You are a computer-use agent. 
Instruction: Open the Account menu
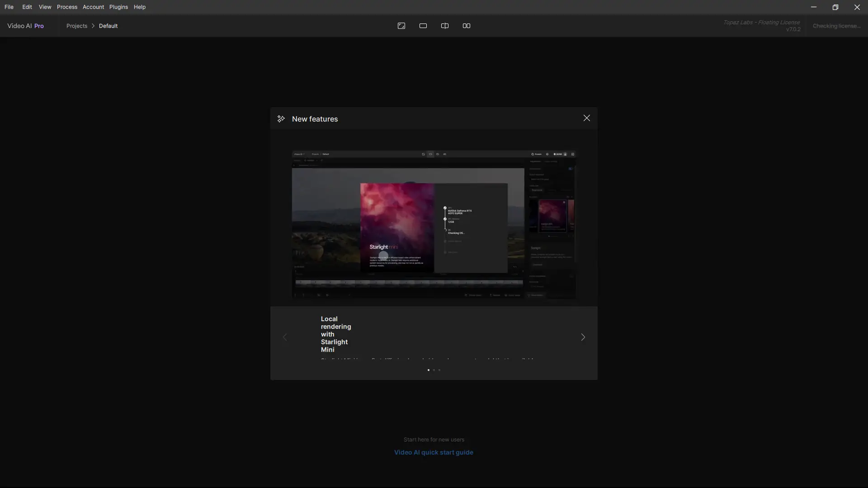coord(93,7)
